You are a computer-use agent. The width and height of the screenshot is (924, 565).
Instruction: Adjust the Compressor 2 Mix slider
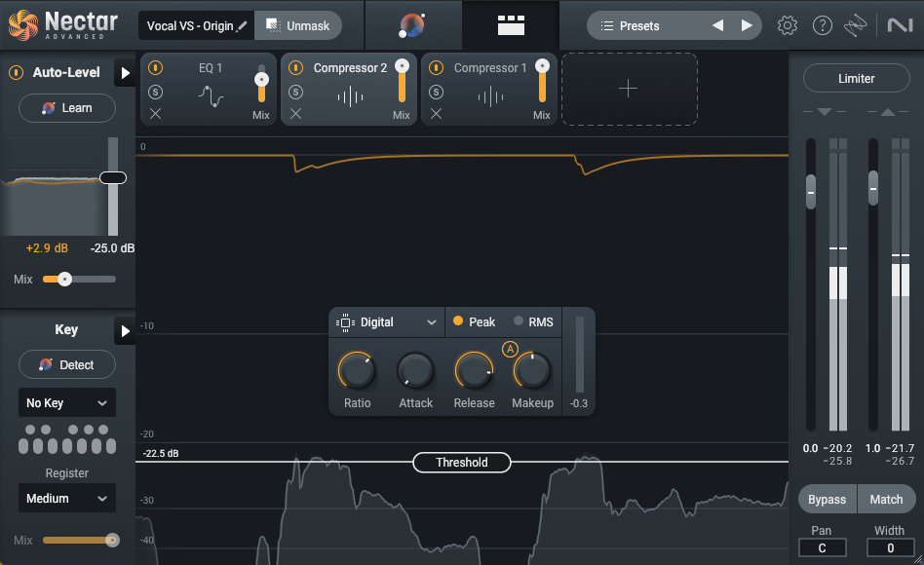402,66
